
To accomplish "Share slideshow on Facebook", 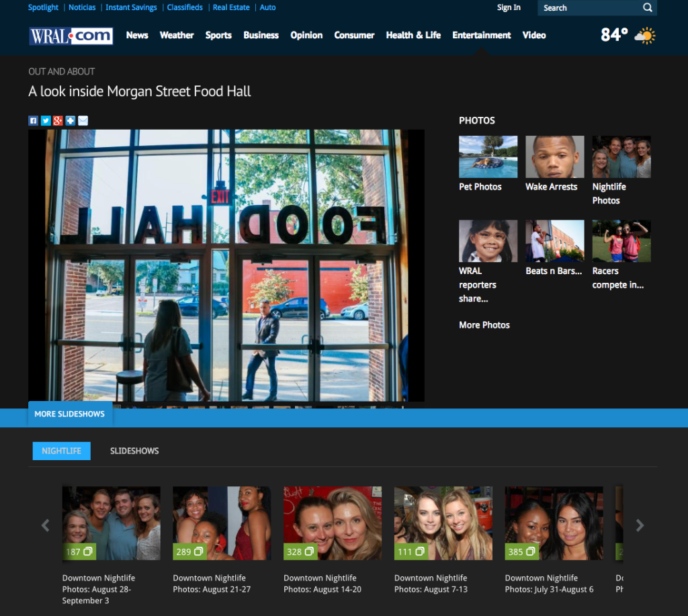I will 34,121.
